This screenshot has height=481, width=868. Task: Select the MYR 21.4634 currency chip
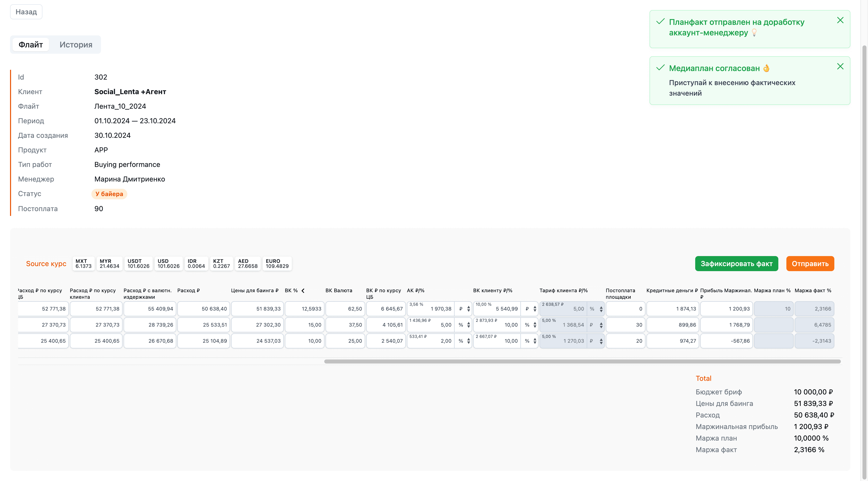[x=109, y=263]
